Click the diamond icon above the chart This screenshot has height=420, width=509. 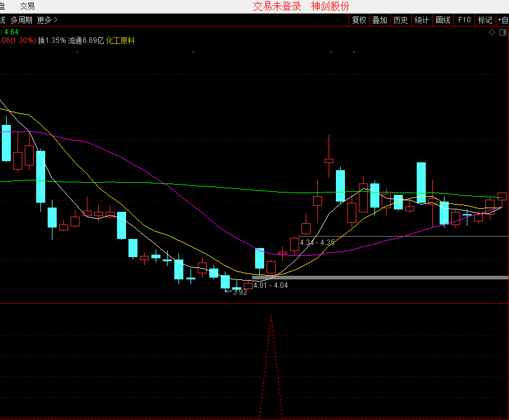(x=492, y=32)
